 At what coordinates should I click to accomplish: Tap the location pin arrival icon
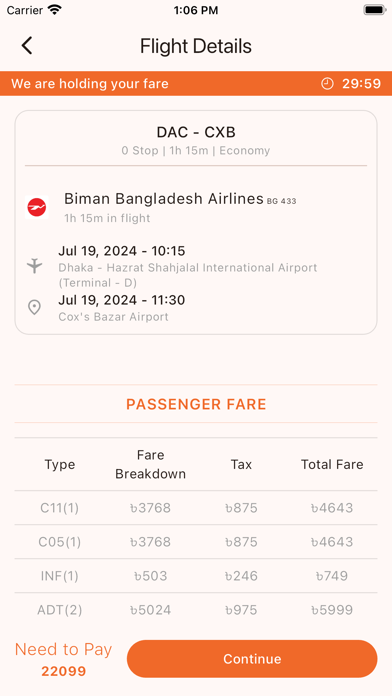click(34, 307)
